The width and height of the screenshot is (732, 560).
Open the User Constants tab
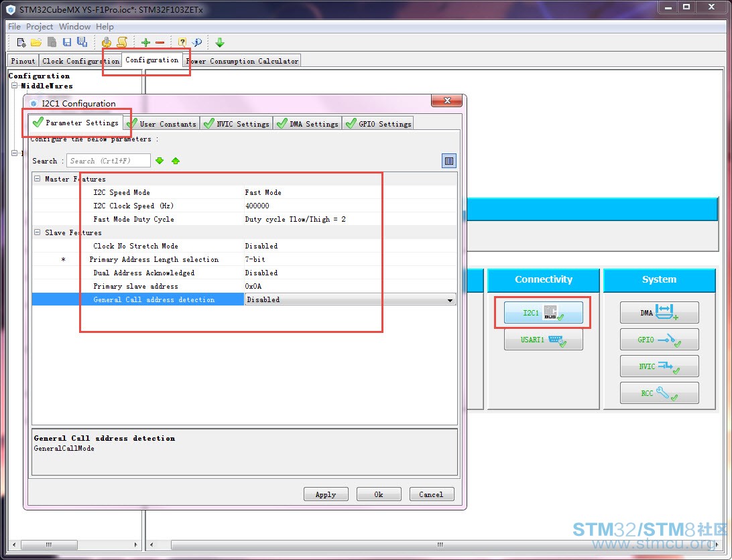pos(162,124)
